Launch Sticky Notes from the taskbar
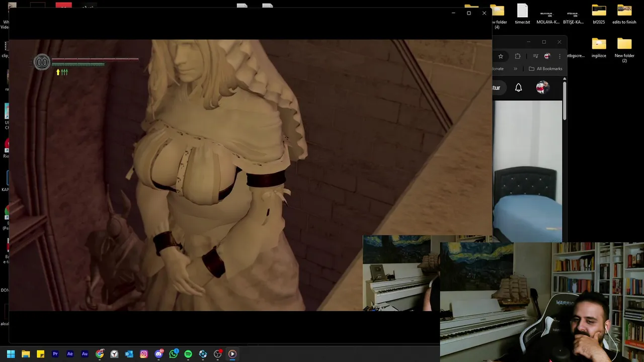The width and height of the screenshot is (644, 362). (x=40, y=354)
